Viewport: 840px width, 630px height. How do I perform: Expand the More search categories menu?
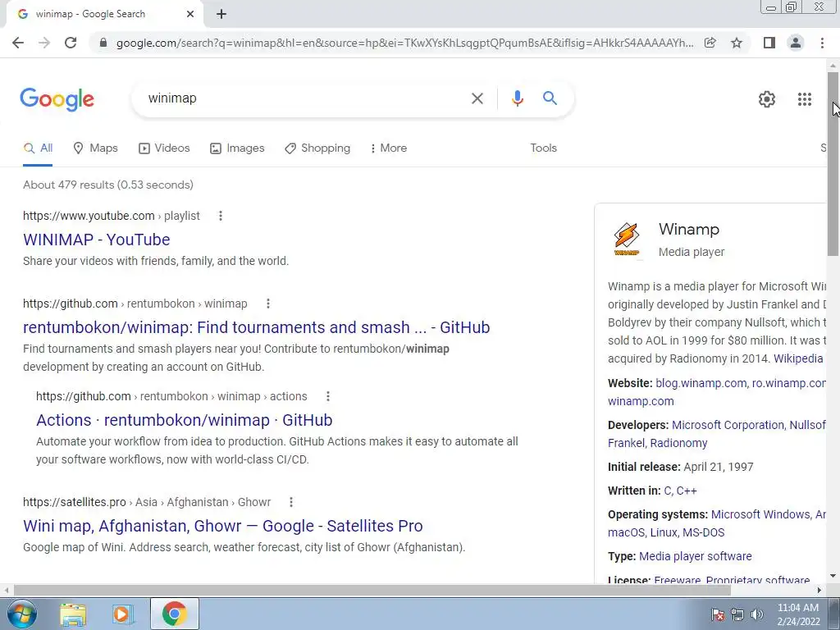[x=388, y=148]
